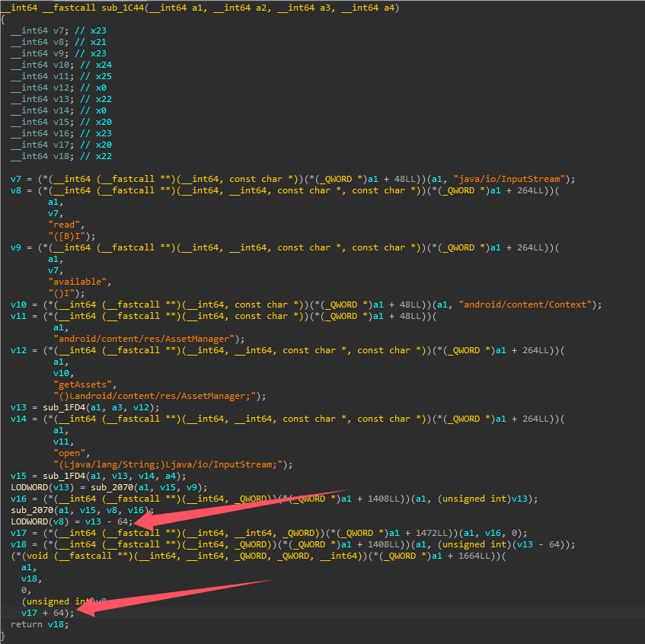The height and width of the screenshot is (644, 645).
Task: Click the "v17 + 64" argument line
Action: [x=48, y=613]
